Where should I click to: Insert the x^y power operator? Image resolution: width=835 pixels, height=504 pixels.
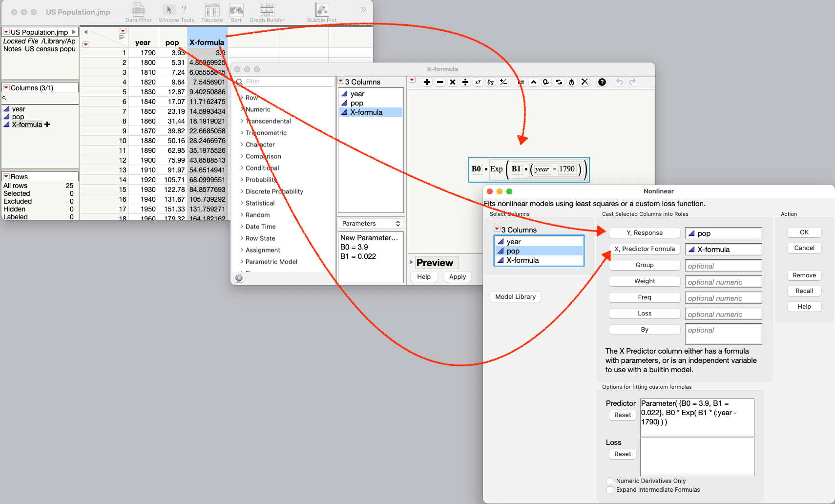pyautogui.click(x=478, y=82)
